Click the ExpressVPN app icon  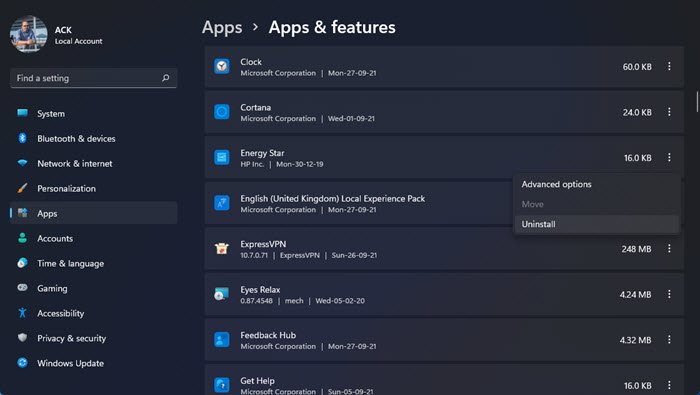tap(222, 248)
